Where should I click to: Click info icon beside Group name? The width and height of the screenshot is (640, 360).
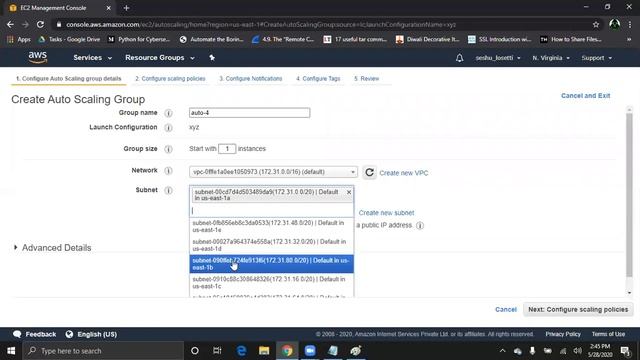pos(168,113)
